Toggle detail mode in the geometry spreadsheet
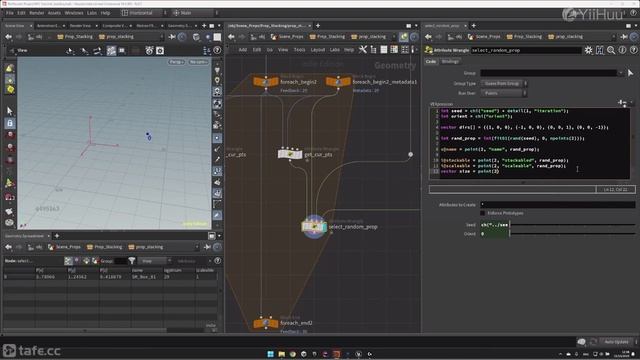The image size is (640, 360). coord(95,260)
